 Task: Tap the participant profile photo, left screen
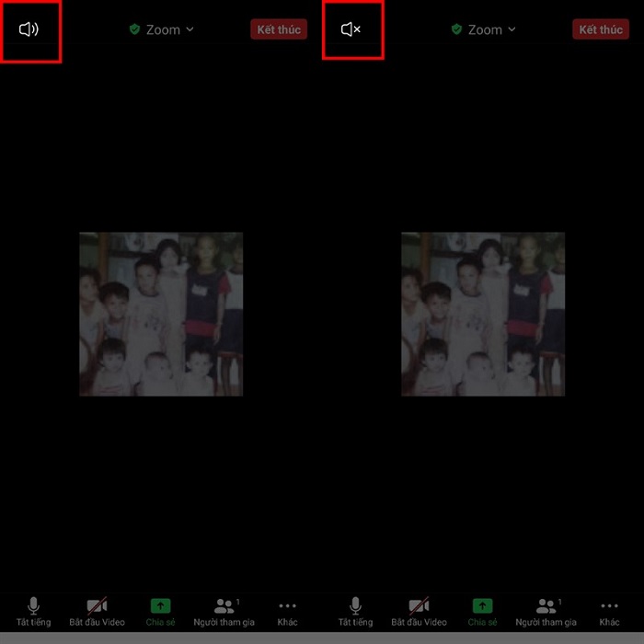click(161, 314)
